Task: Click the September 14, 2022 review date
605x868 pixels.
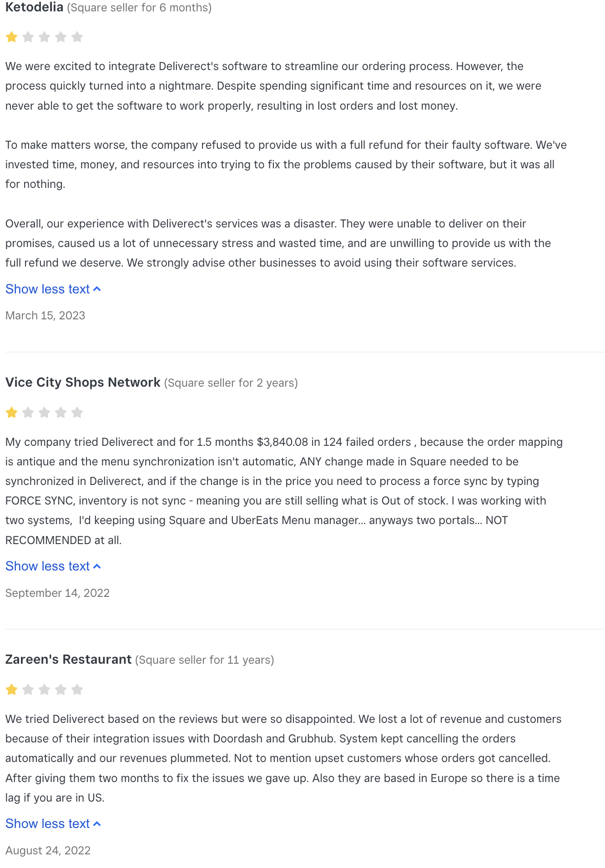Action: [x=58, y=593]
